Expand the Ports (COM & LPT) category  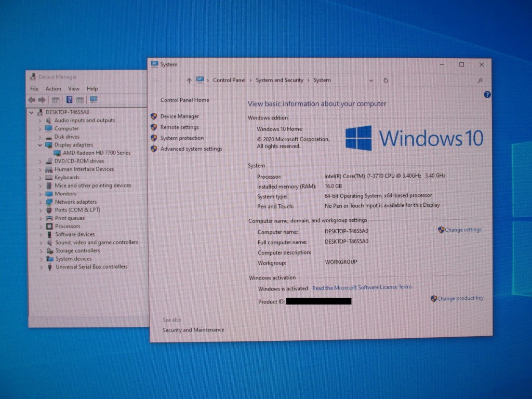coord(41,210)
